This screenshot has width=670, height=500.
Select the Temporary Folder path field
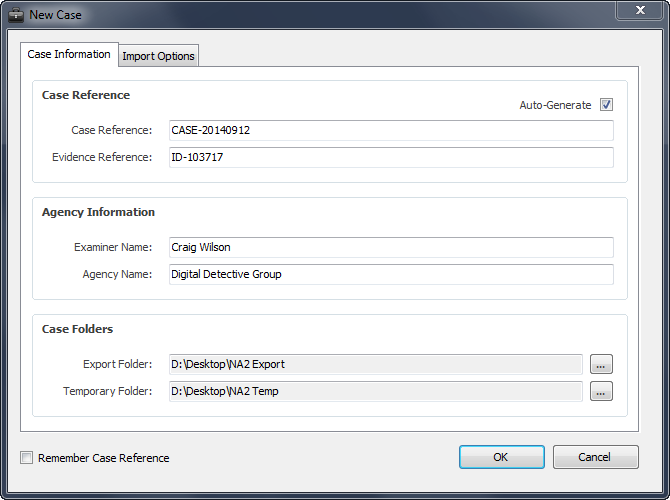tap(375, 392)
